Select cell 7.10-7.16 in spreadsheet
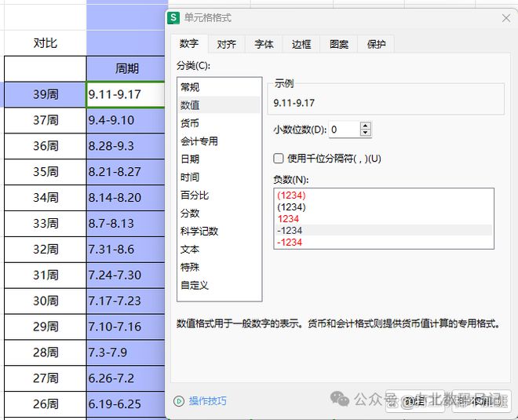This screenshot has height=420, width=518. 126,327
